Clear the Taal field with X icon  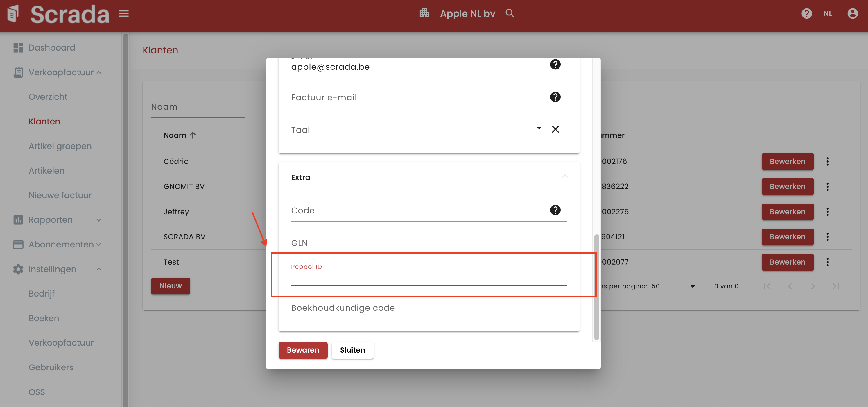coord(555,129)
